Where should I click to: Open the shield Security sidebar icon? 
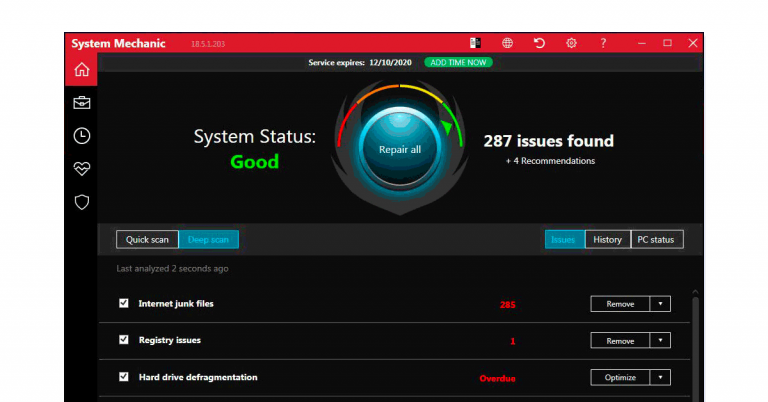click(x=82, y=202)
